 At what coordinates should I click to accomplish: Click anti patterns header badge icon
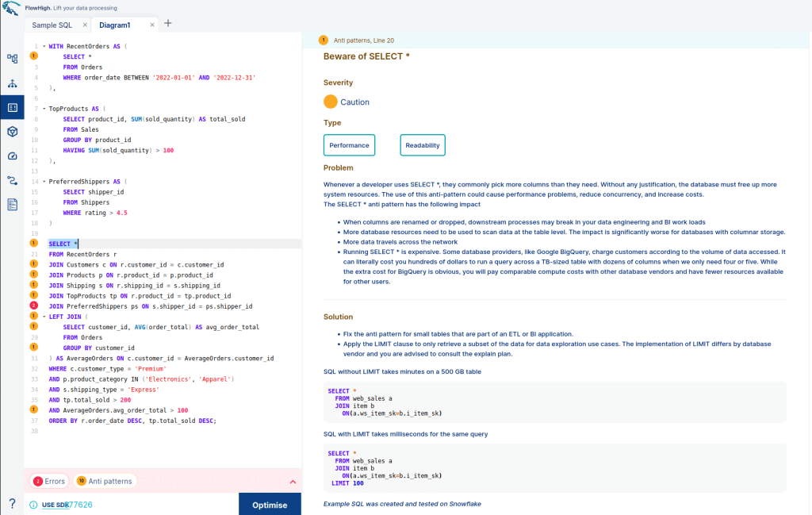[x=324, y=40]
